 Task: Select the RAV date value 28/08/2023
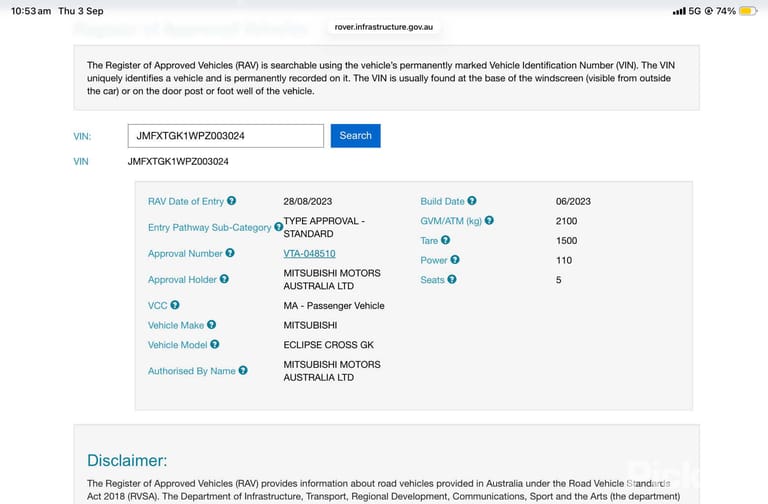click(308, 201)
